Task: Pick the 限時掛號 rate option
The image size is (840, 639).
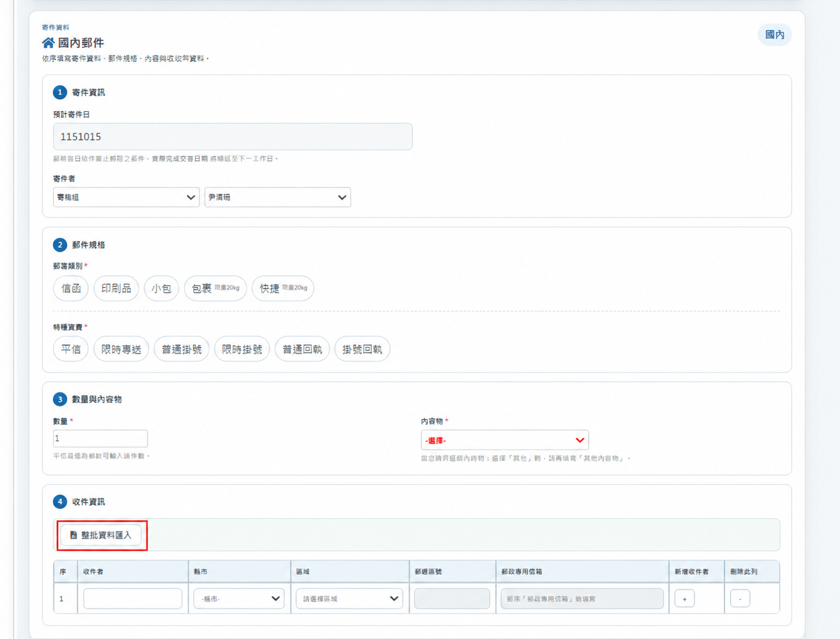Action: click(x=242, y=349)
